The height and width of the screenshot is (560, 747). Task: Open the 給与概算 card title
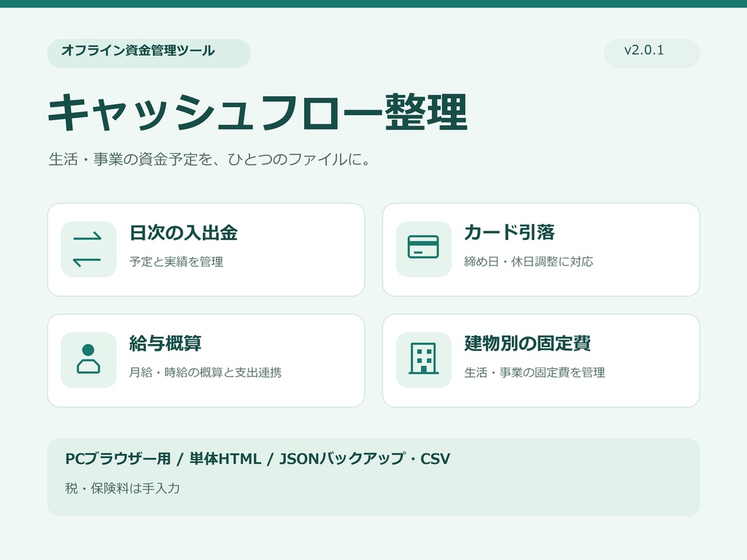pyautogui.click(x=166, y=343)
